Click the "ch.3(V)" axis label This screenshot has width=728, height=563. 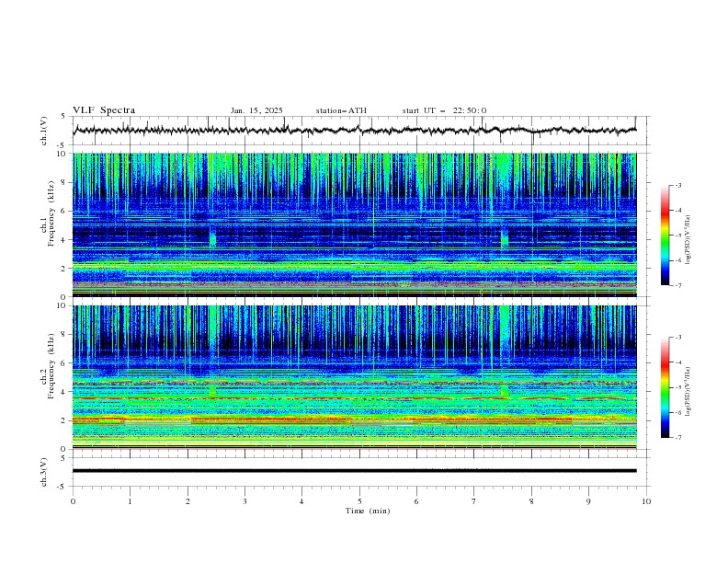pyautogui.click(x=44, y=472)
